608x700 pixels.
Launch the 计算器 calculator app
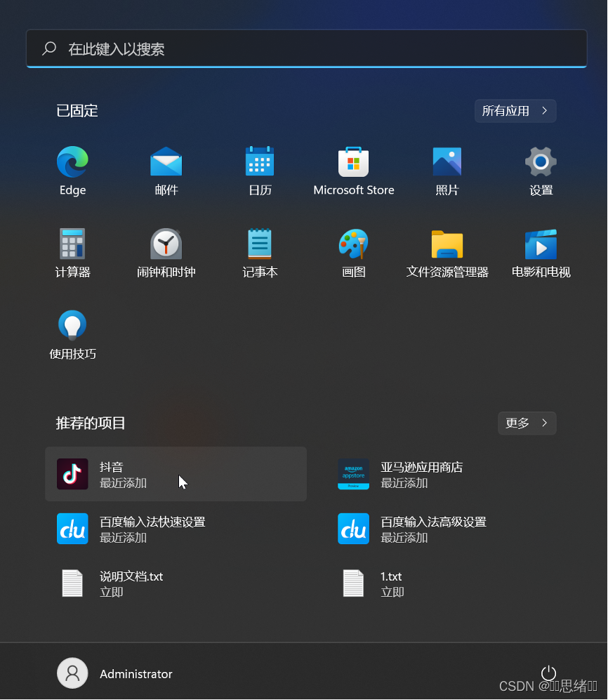72,253
